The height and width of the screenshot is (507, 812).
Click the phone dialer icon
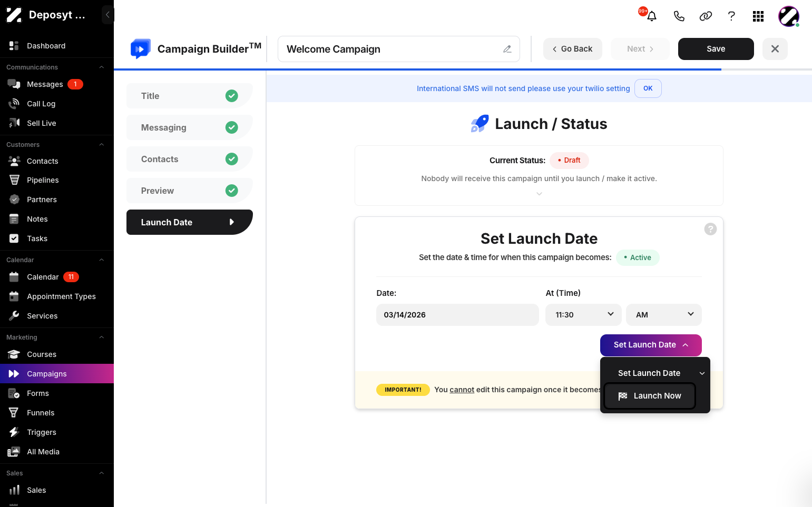point(679,16)
